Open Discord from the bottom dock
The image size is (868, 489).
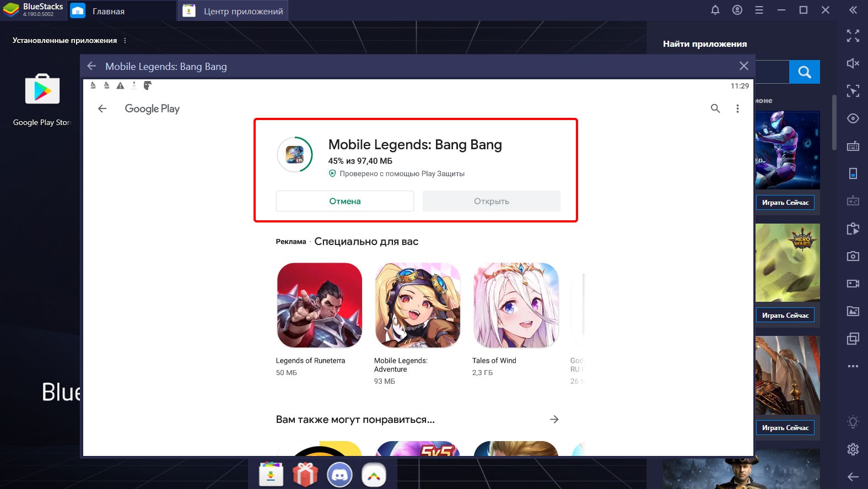[x=339, y=475]
